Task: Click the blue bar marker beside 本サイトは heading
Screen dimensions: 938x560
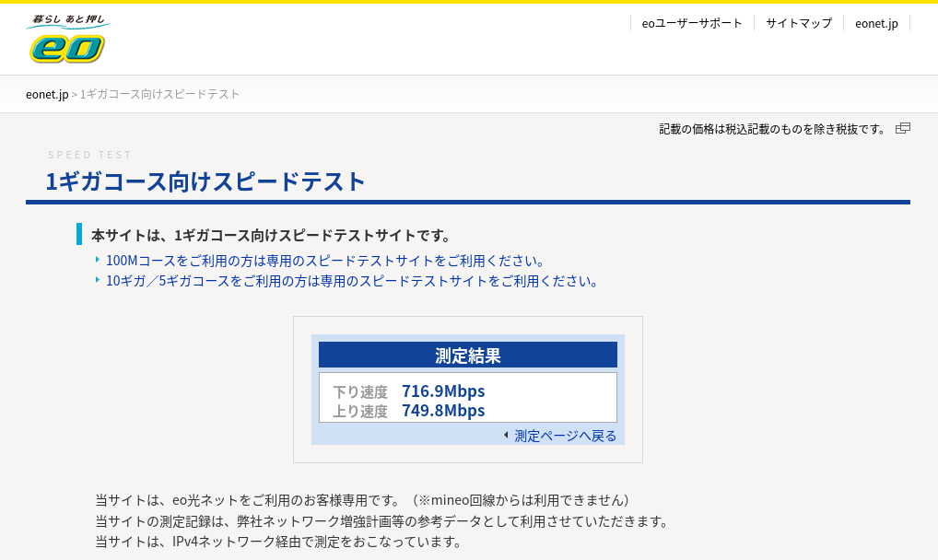Action: pos(79,234)
